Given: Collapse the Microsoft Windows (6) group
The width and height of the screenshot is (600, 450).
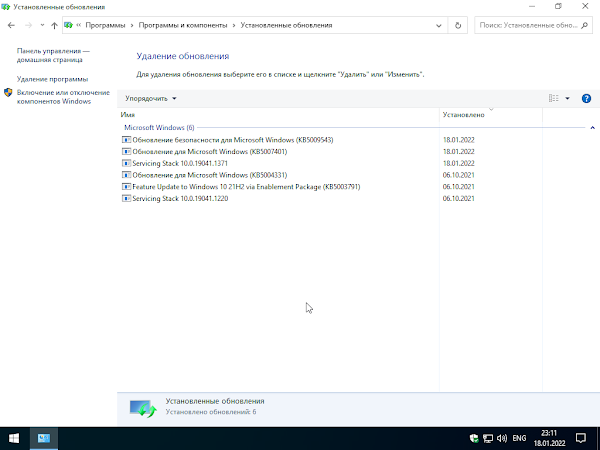Looking at the screenshot, I should [x=592, y=127].
